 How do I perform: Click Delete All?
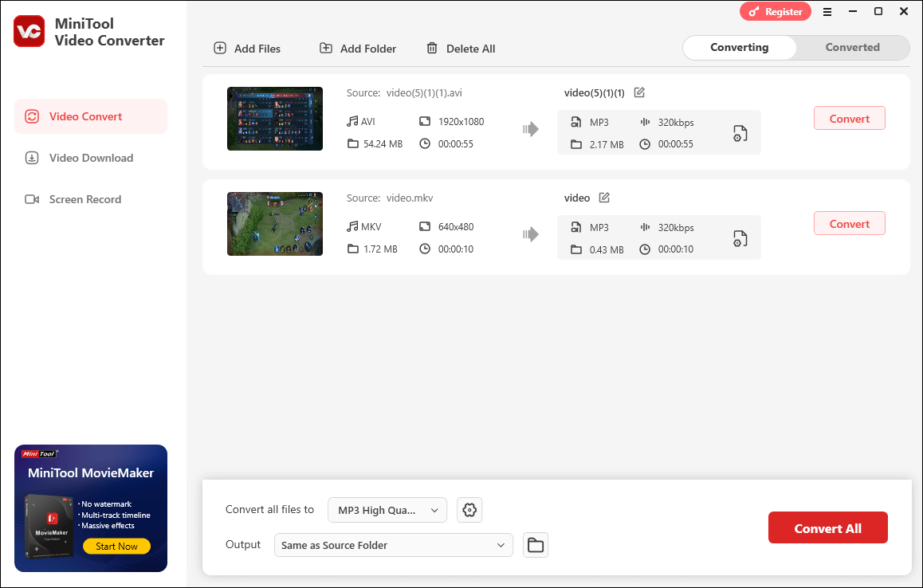pyautogui.click(x=461, y=49)
